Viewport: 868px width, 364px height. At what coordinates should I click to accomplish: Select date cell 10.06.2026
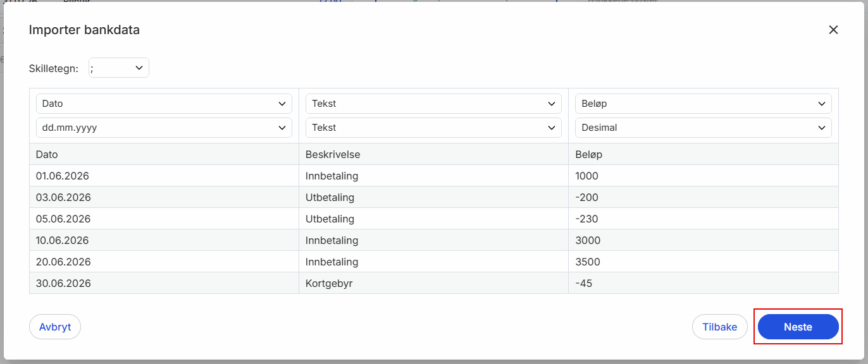click(x=164, y=240)
